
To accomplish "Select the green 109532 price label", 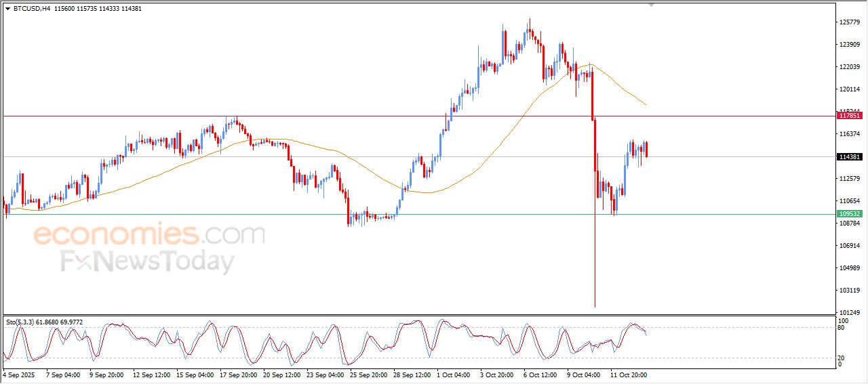I will [850, 214].
